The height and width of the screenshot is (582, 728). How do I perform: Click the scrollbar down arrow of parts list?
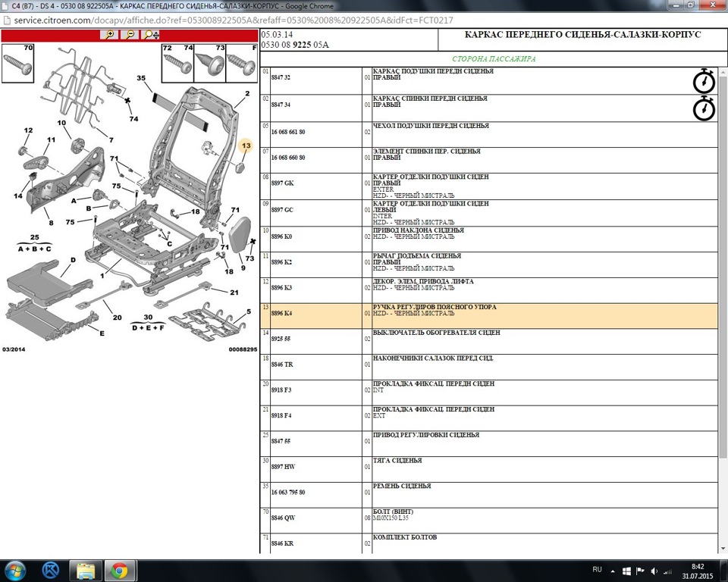click(723, 549)
